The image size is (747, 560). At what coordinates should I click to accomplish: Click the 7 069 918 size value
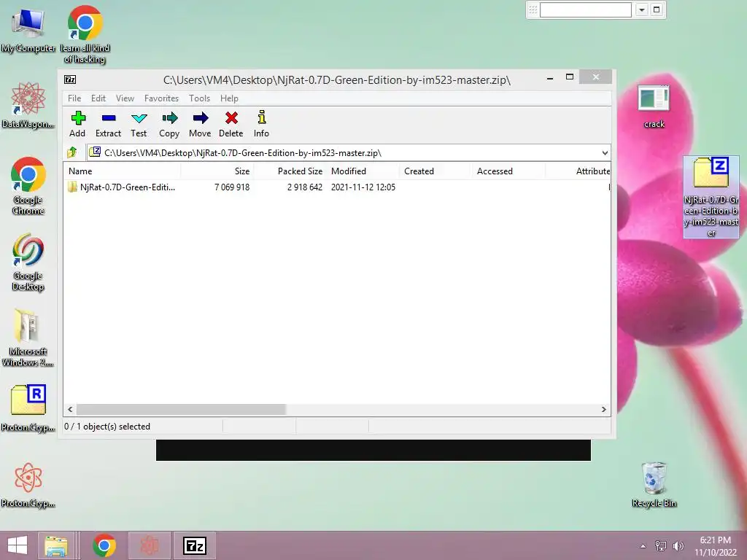coord(231,187)
